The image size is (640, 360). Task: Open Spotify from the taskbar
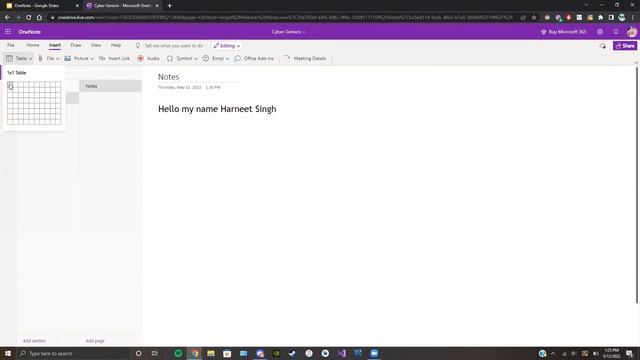[178, 353]
